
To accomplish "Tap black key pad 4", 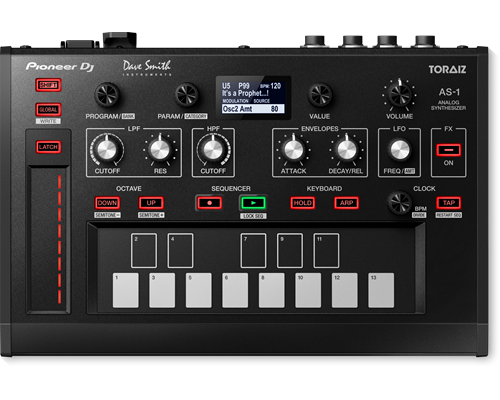I will 180,251.
